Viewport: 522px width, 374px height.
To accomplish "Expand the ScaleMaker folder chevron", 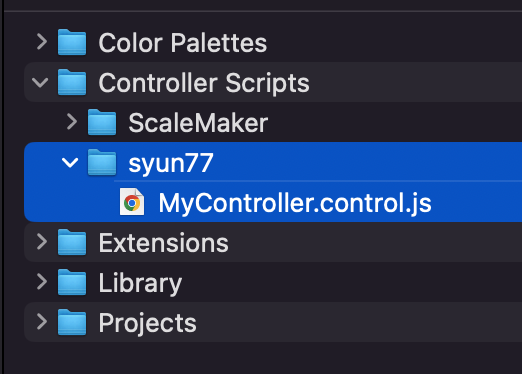I will pos(72,122).
